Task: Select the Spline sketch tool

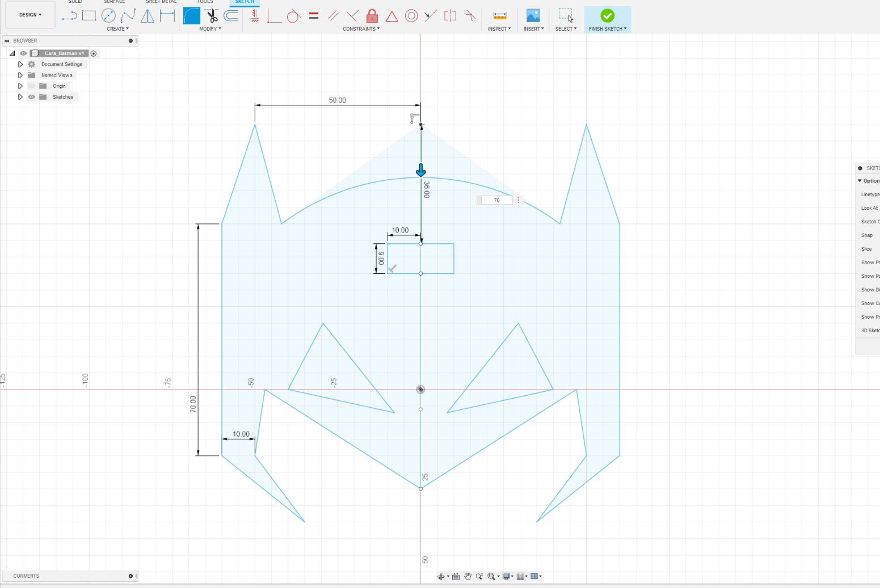Action: coord(128,16)
